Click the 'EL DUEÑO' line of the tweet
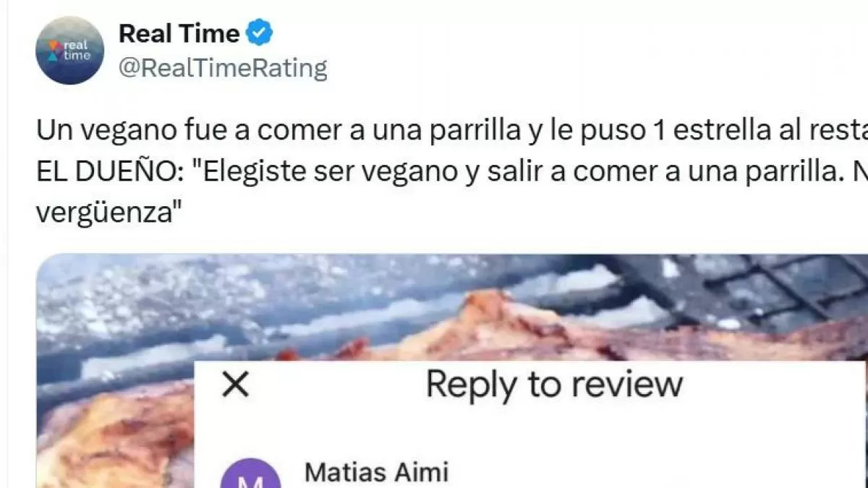Image resolution: width=868 pixels, height=488 pixels. tap(452, 172)
